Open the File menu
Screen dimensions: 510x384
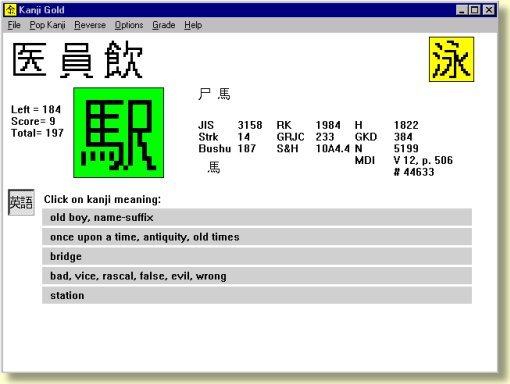coord(14,25)
